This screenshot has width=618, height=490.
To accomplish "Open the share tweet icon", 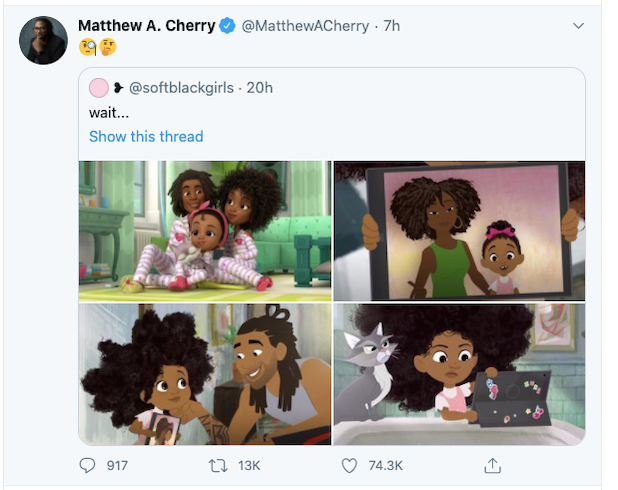I will click(492, 465).
